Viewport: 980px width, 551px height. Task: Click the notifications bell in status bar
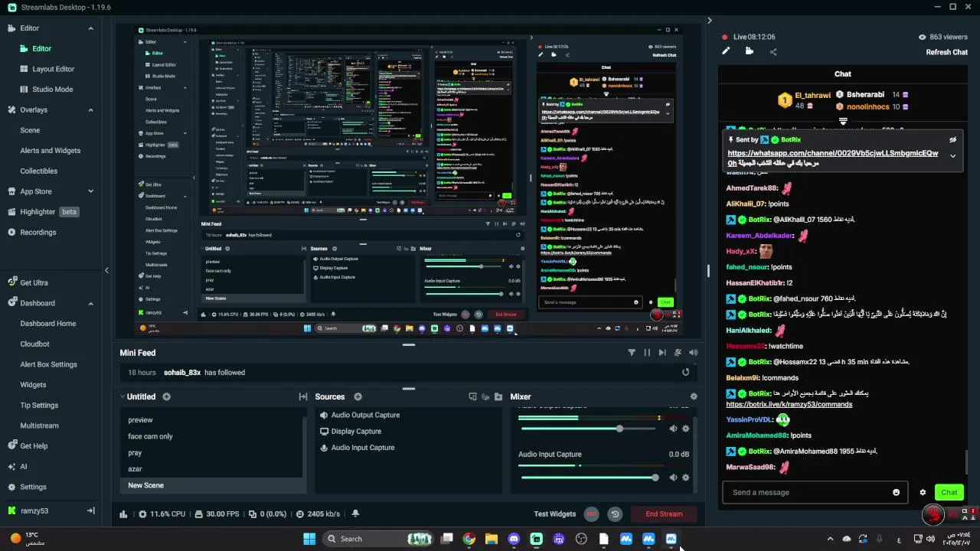click(354, 514)
